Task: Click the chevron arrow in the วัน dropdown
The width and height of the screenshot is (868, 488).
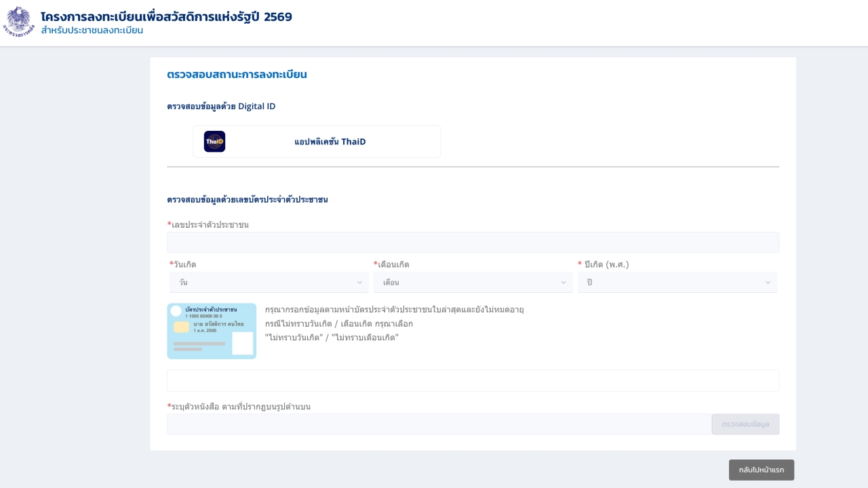Action: tap(359, 283)
